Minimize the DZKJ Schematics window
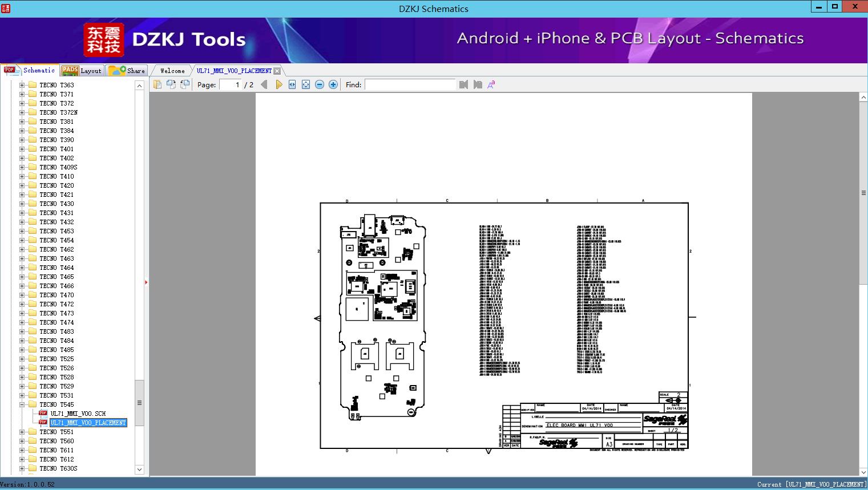Screen dimensions: 868x490 (x=819, y=7)
